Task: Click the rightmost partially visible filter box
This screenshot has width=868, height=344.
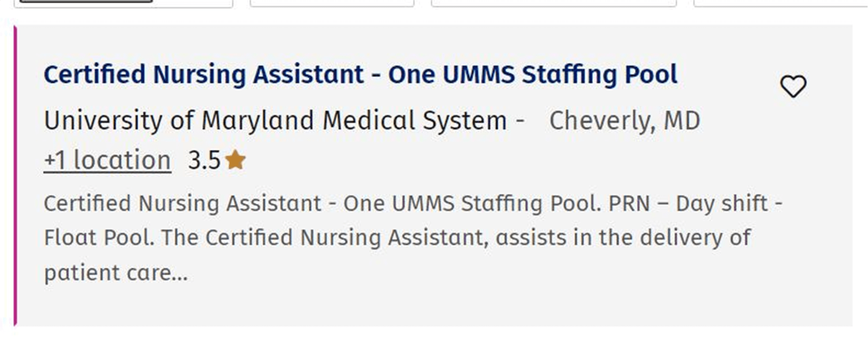Action: pos(780,3)
